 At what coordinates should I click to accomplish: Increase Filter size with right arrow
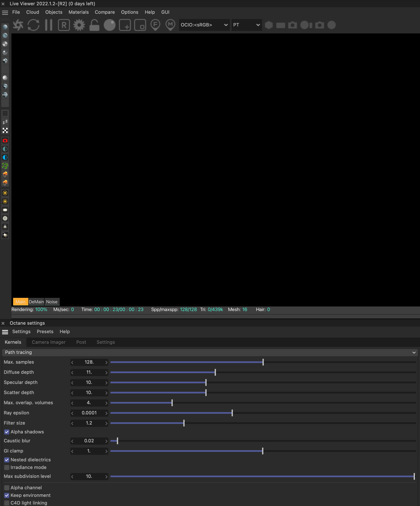(x=106, y=423)
